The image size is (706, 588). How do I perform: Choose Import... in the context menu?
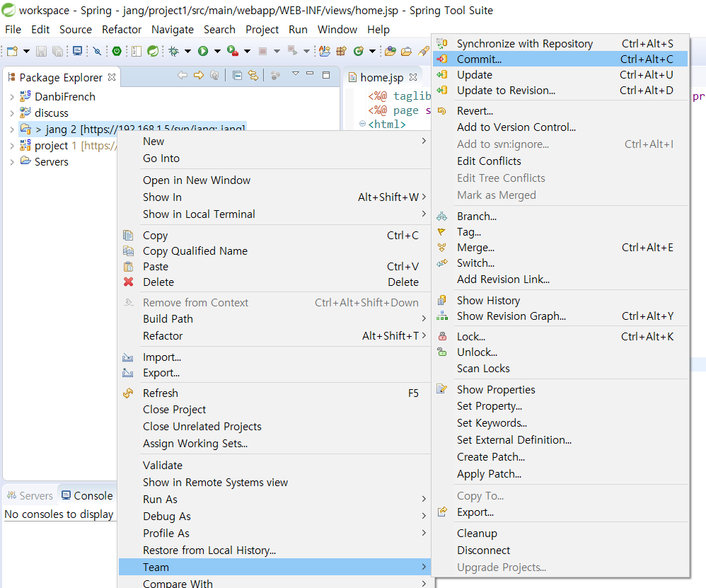coord(274,357)
